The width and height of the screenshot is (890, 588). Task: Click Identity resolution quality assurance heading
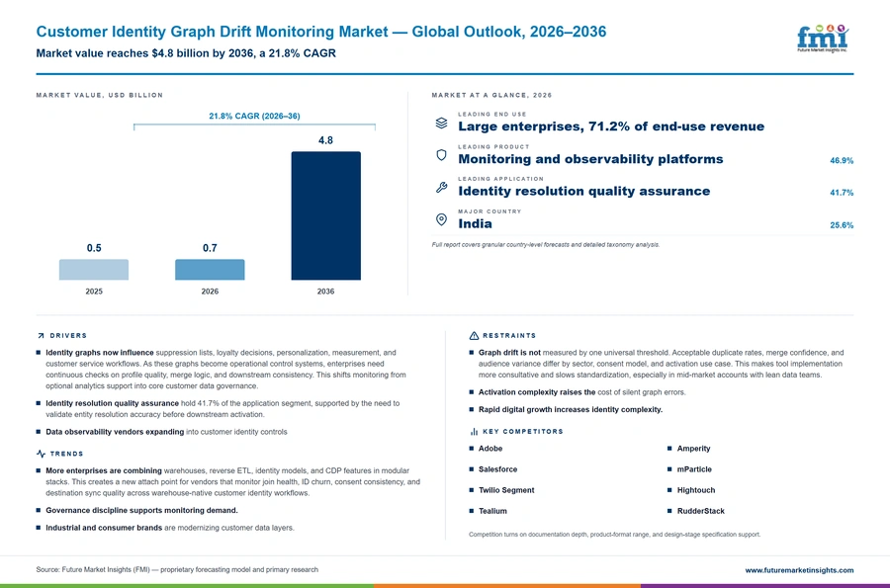pyautogui.click(x=584, y=191)
